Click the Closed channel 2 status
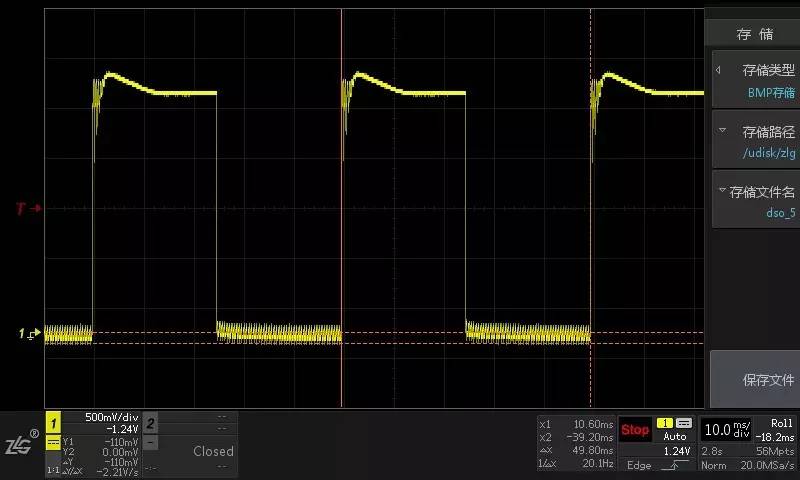 tap(213, 451)
